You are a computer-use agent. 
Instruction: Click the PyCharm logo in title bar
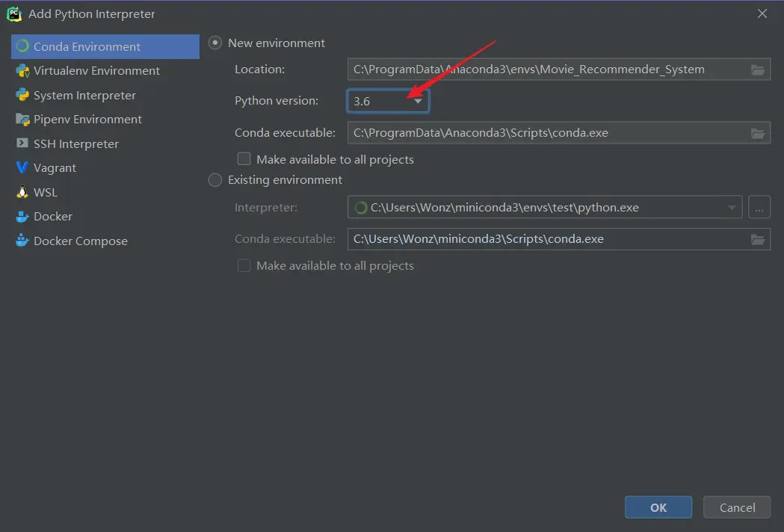[14, 14]
